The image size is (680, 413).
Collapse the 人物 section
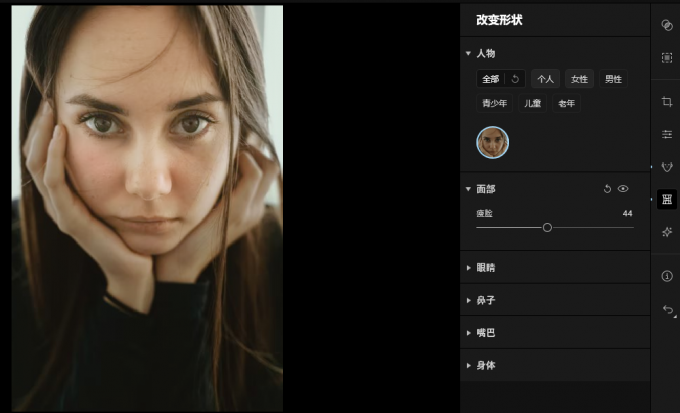(468, 53)
